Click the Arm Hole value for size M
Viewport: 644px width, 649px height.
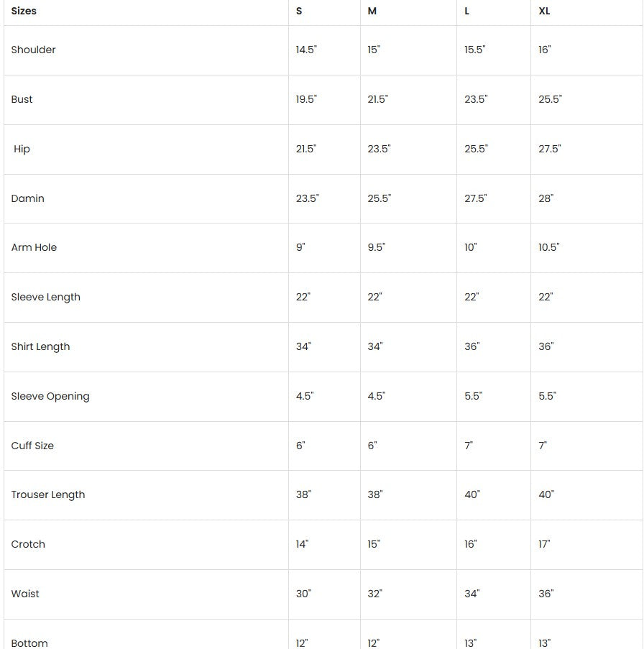pos(377,247)
